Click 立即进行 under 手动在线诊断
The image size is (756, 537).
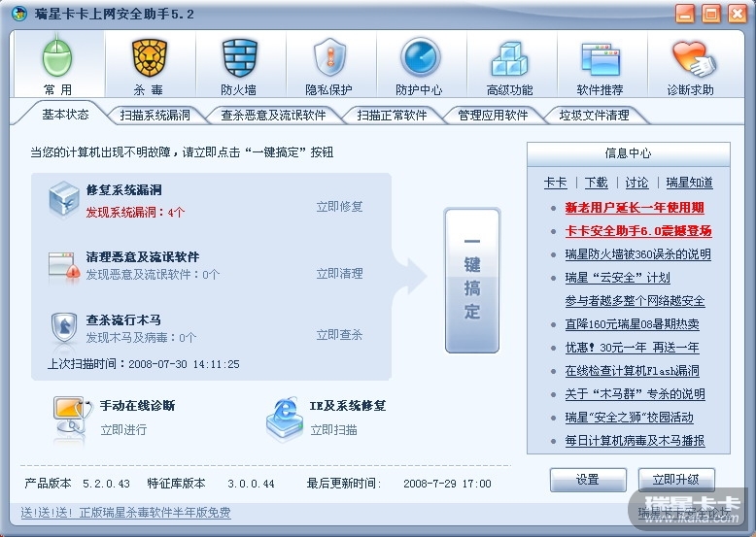pyautogui.click(x=123, y=429)
